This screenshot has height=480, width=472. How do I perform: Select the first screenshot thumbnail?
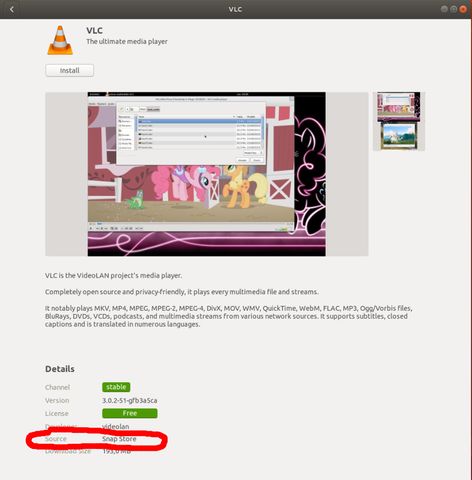[x=398, y=107]
